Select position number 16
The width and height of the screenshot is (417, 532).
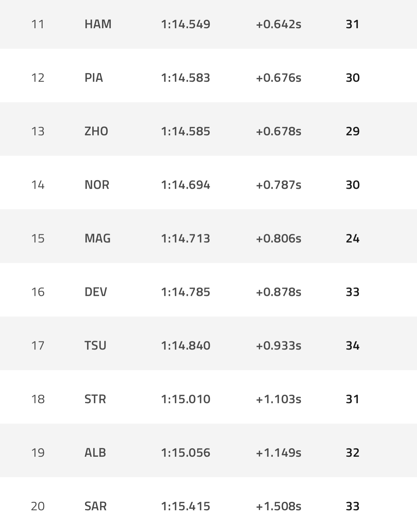coord(38,292)
